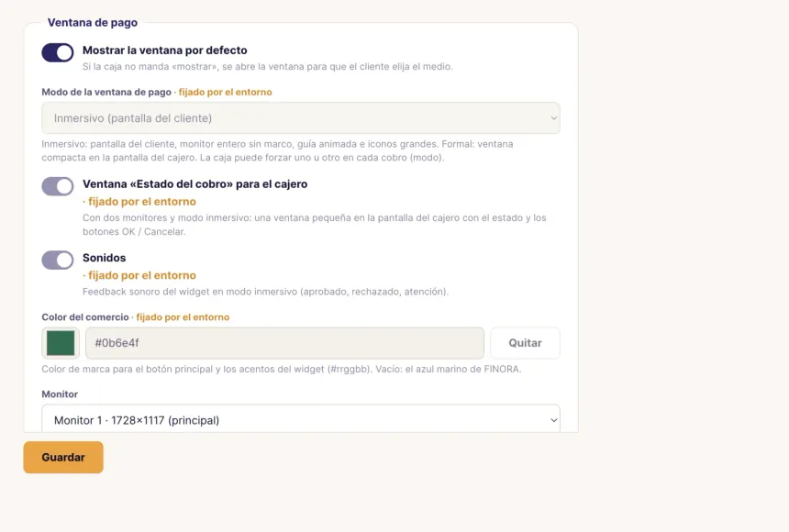Click the 'Color del comercio' label

pyautogui.click(x=85, y=317)
